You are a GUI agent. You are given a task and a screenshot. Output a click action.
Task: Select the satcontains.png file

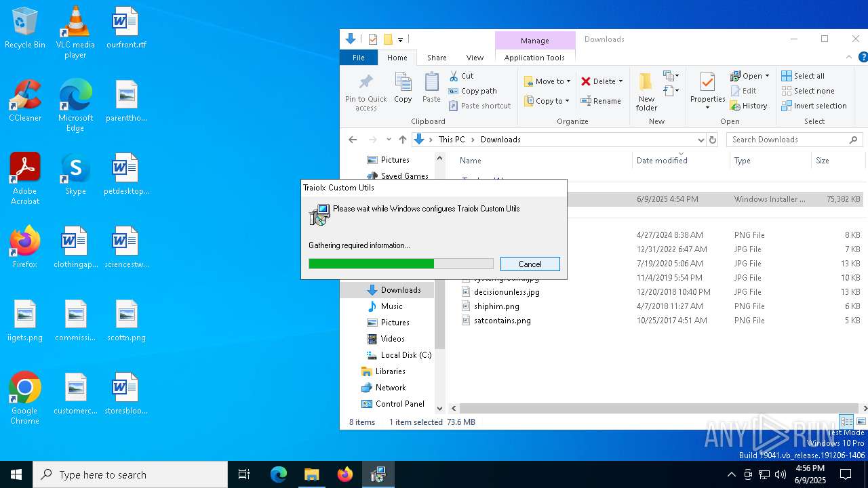coord(502,321)
